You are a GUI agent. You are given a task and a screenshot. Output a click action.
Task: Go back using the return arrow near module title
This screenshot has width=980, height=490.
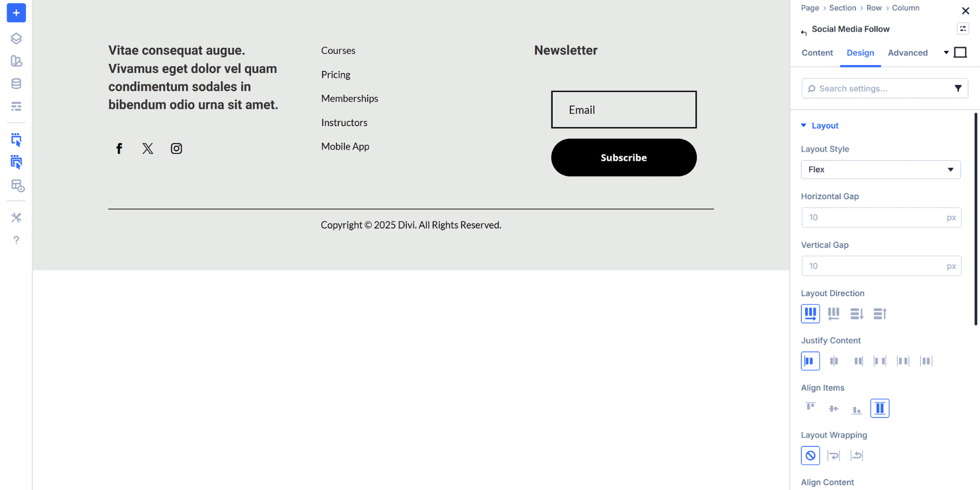804,32
